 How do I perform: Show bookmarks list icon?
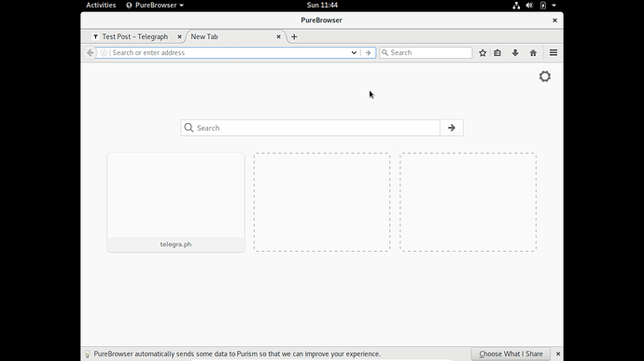497,52
